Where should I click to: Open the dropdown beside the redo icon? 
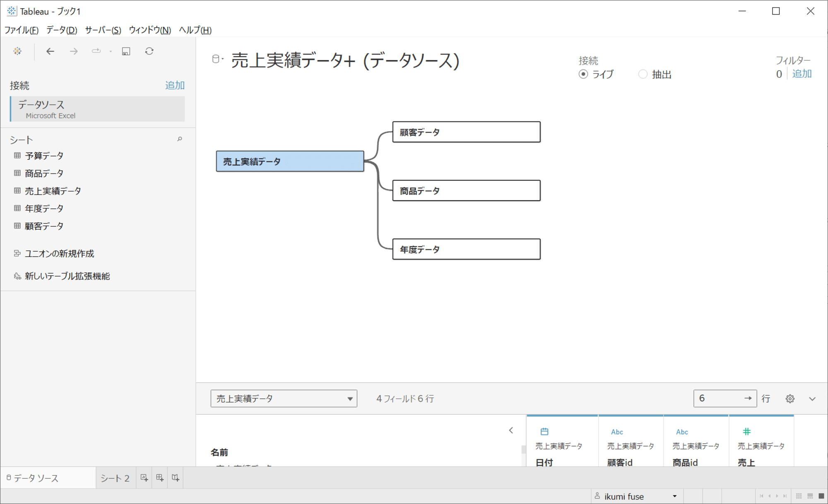[x=111, y=51]
